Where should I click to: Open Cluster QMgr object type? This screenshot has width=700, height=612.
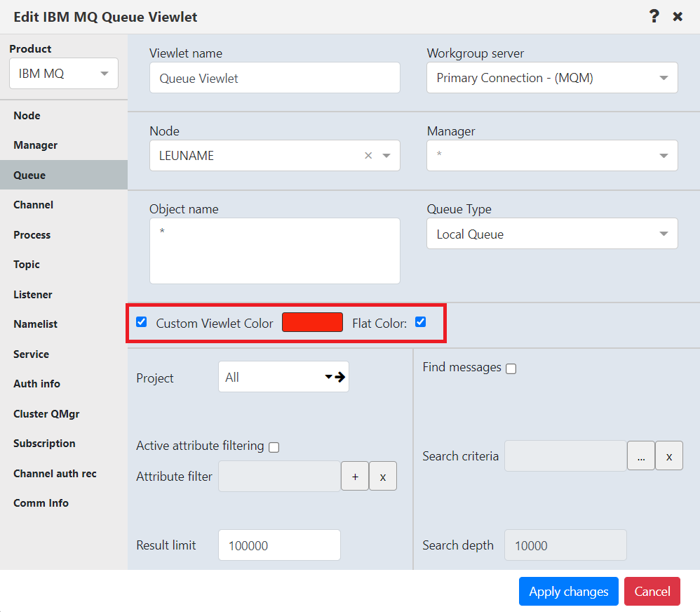pyautogui.click(x=64, y=413)
